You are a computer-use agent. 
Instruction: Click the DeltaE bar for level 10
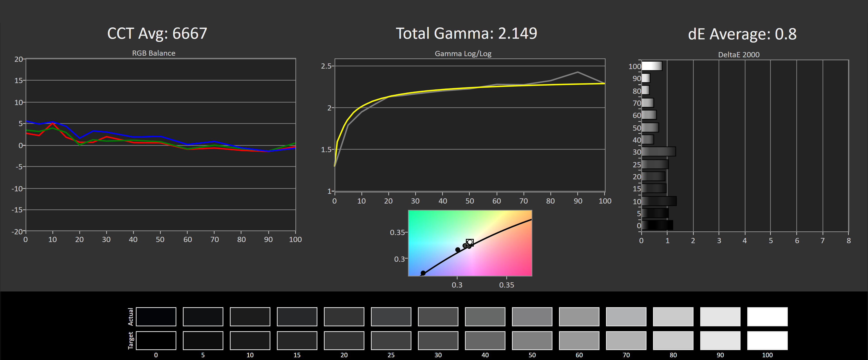659,201
